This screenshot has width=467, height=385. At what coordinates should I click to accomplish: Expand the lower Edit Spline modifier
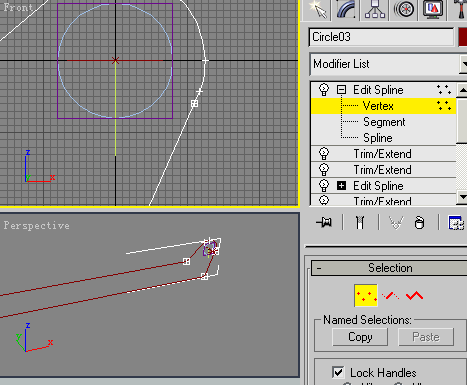tap(341, 186)
